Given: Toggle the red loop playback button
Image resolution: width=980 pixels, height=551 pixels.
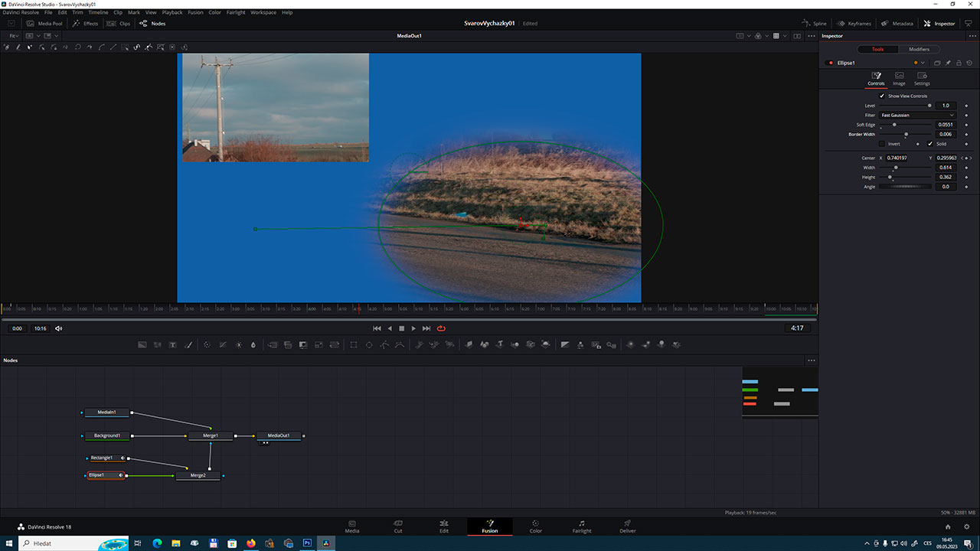Looking at the screenshot, I should tap(441, 328).
